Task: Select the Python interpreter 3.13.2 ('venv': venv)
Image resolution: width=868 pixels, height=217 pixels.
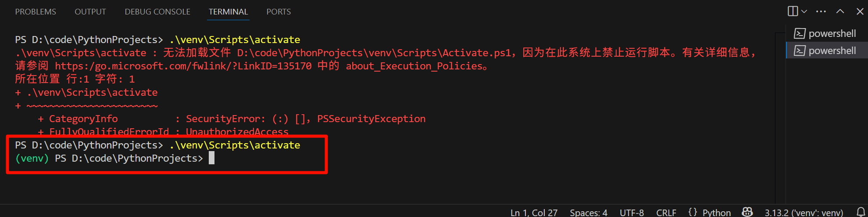Action: click(804, 213)
